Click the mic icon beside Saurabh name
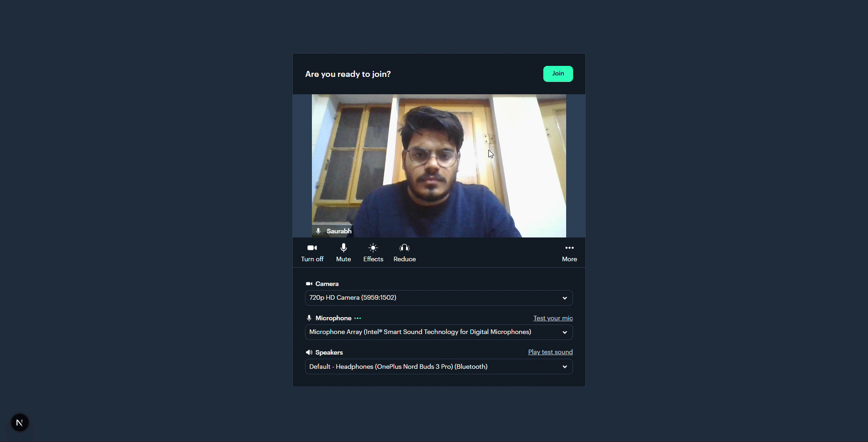The width and height of the screenshot is (868, 442). point(318,231)
